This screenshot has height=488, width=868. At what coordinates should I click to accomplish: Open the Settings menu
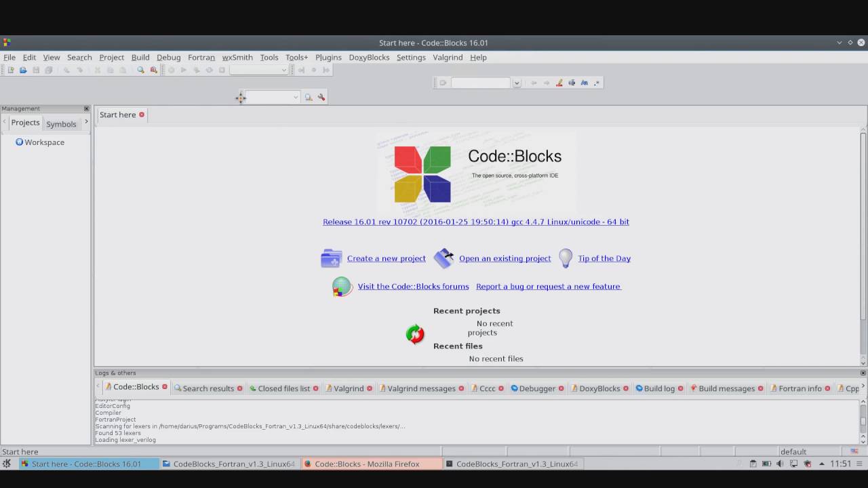coord(411,58)
